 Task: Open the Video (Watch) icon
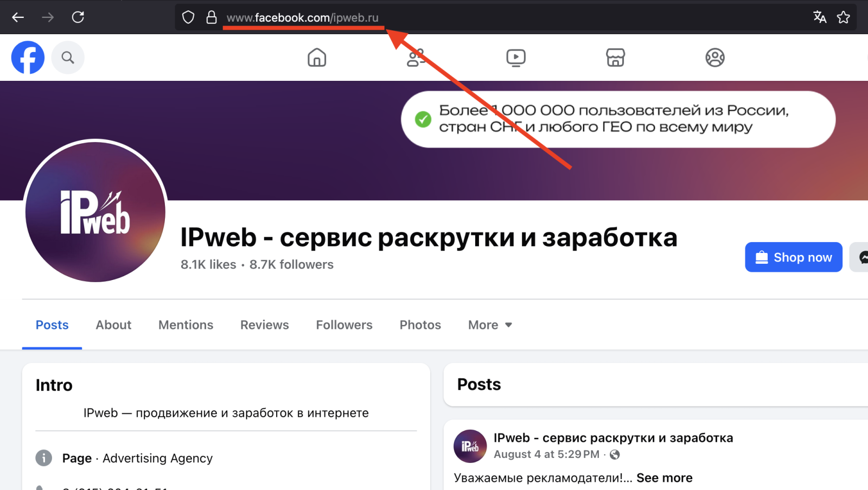(515, 58)
